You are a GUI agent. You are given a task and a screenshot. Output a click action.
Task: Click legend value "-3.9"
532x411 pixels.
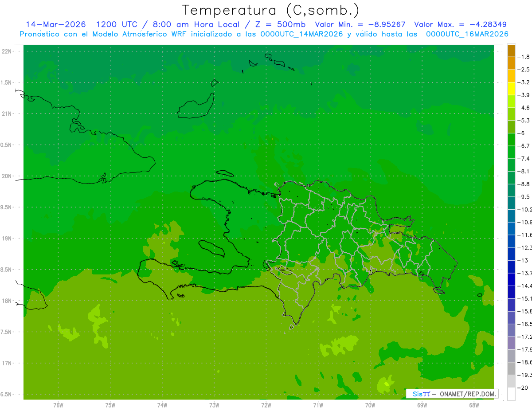(x=524, y=95)
